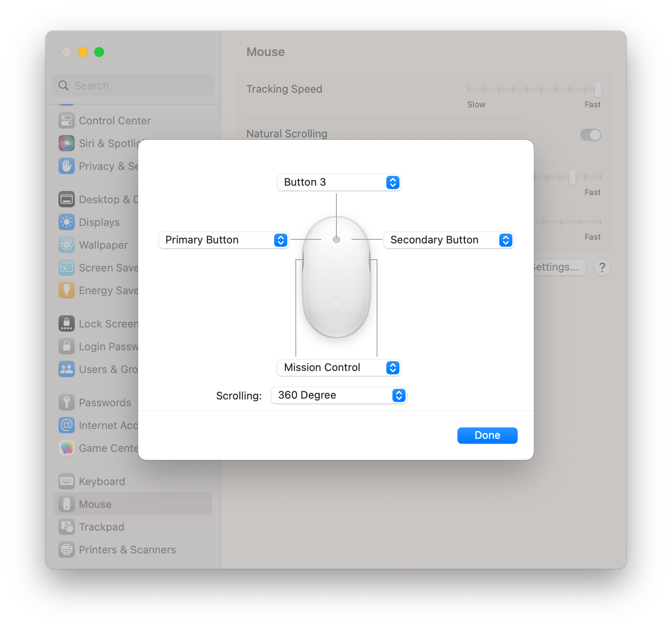Select Keyboard label in sidebar

pyautogui.click(x=102, y=482)
